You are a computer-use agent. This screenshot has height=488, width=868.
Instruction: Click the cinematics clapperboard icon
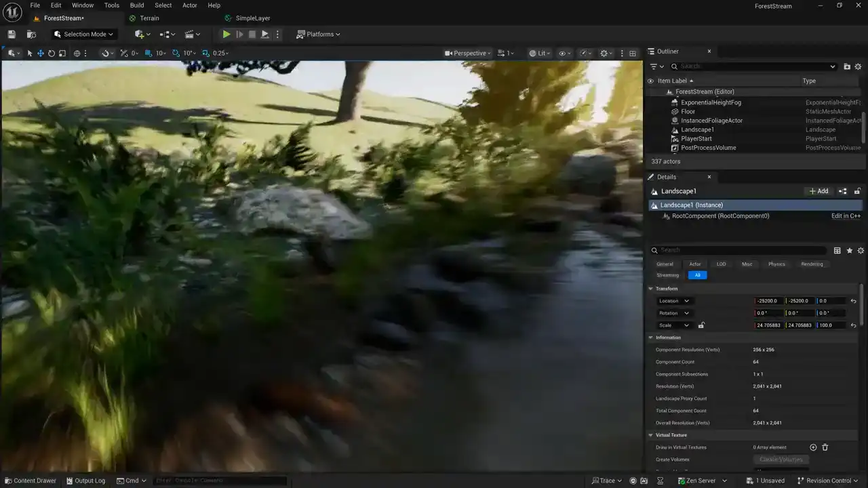[x=190, y=35]
